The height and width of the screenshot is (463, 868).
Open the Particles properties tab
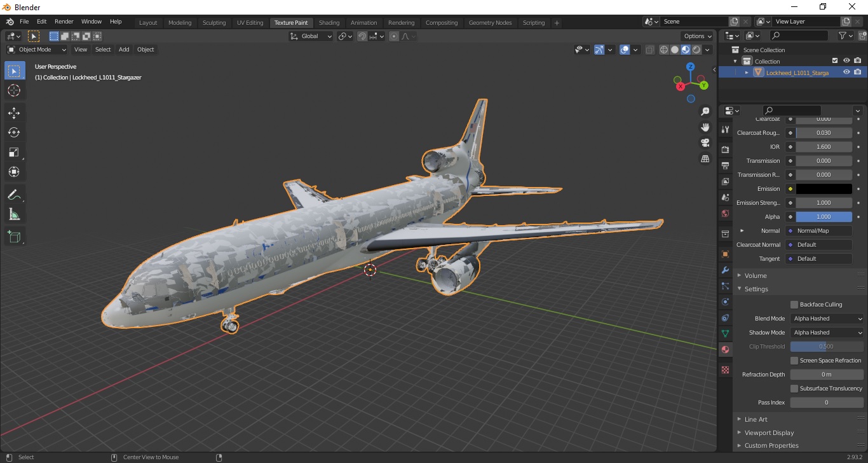click(x=725, y=286)
